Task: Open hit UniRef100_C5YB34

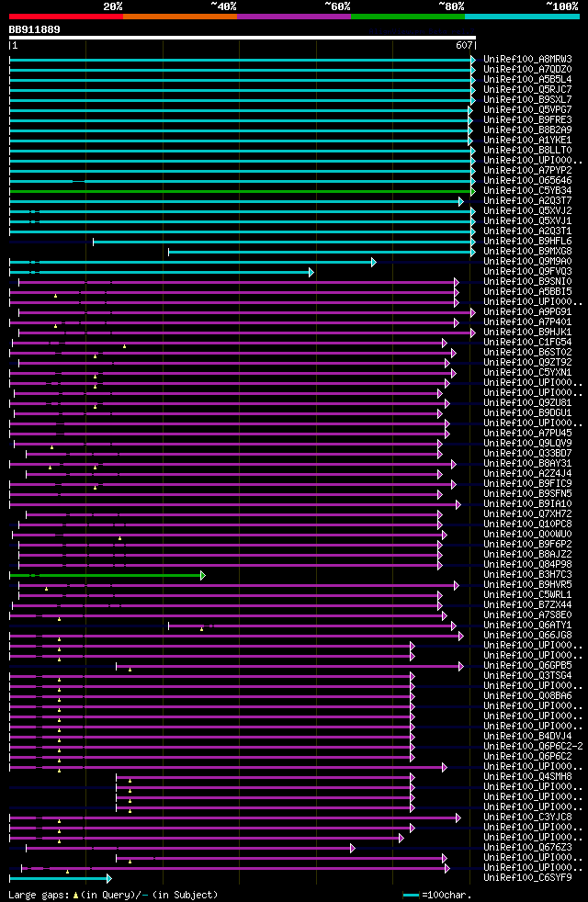Action: 527,191
